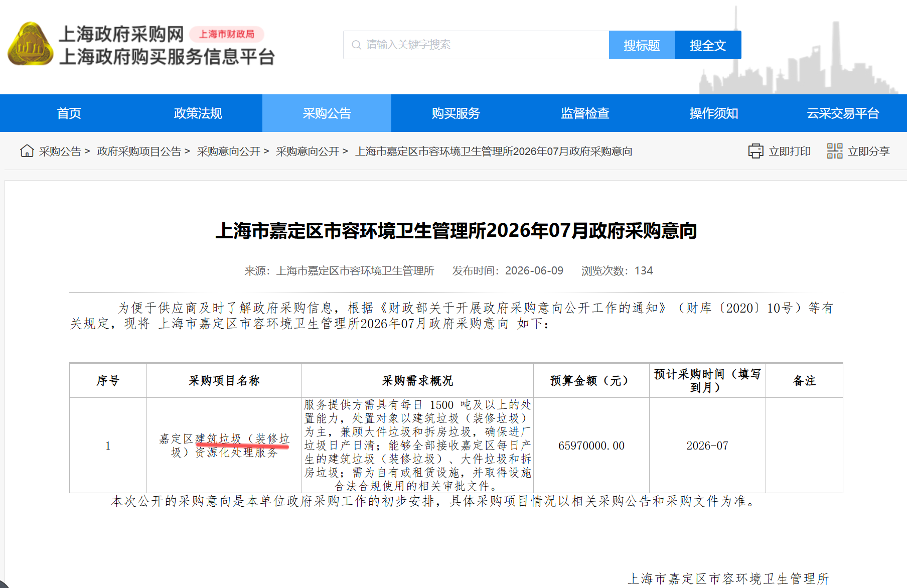Open the 政策法规 navigation tab
Viewport: 907px width, 588px height.
coord(198,113)
